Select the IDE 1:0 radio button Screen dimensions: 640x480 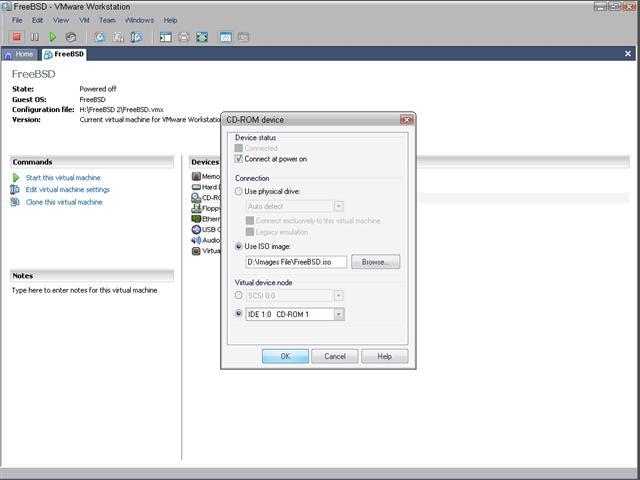tap(238, 313)
